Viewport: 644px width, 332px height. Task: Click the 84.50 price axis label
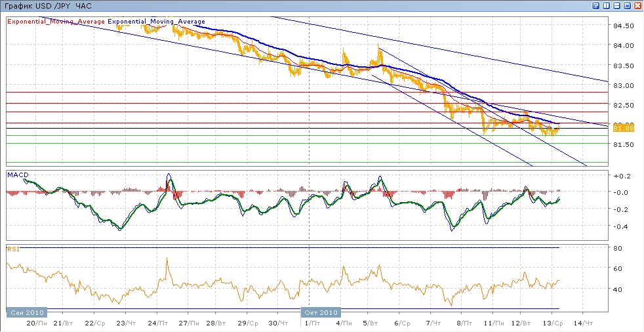point(623,26)
